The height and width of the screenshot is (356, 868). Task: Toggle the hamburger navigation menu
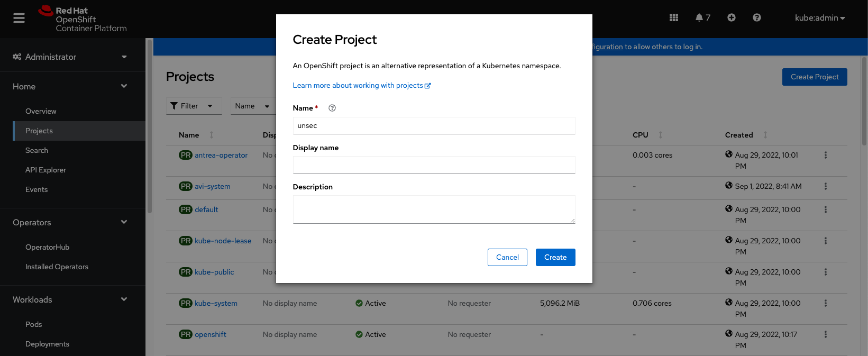(19, 18)
